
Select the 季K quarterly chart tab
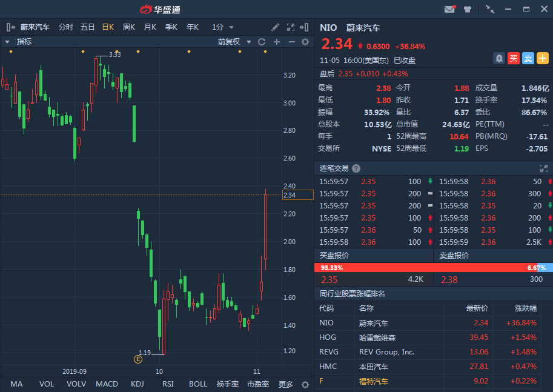(x=171, y=27)
